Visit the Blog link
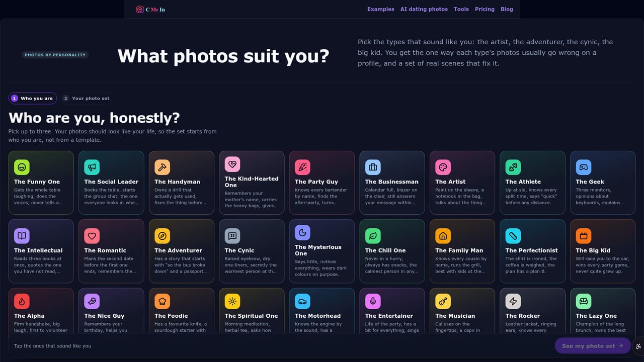The width and height of the screenshot is (644, 362). point(507,9)
